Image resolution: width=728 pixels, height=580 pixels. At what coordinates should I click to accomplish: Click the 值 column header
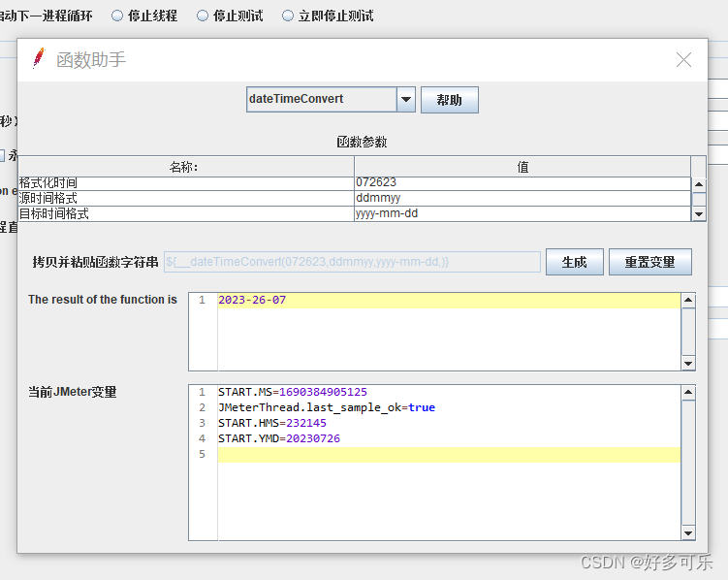point(522,167)
